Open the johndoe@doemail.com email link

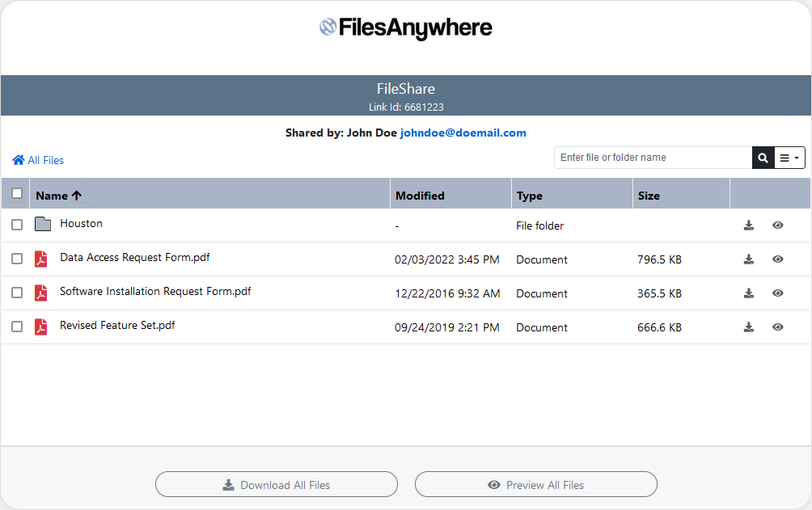pos(463,133)
